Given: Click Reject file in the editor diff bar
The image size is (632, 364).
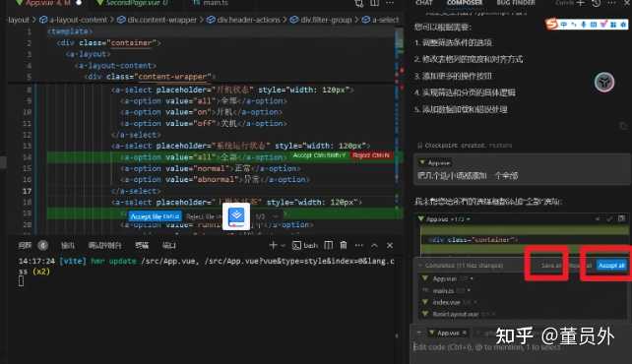Looking at the screenshot, I should (203, 216).
